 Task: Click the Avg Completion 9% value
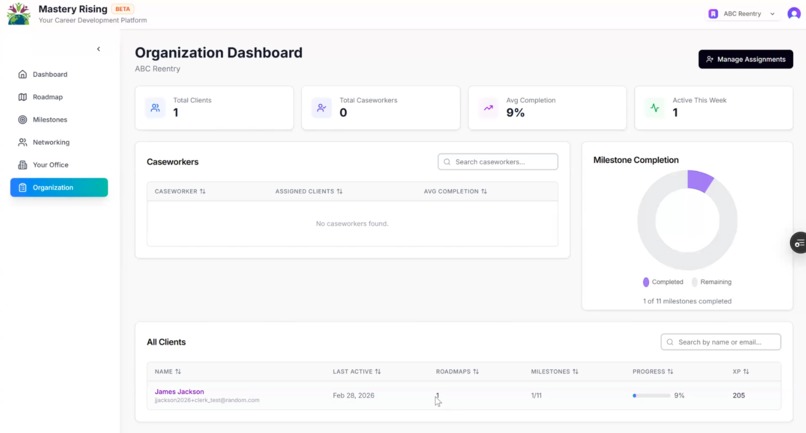tap(515, 113)
